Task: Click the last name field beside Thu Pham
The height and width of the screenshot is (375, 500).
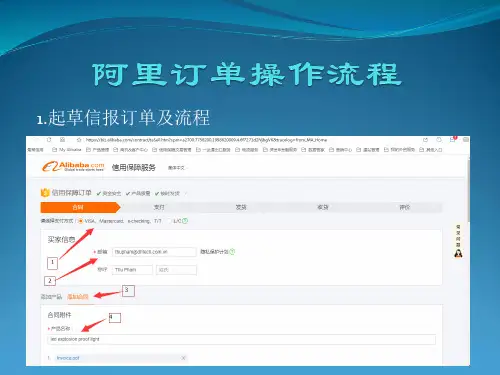Action: coord(176,270)
